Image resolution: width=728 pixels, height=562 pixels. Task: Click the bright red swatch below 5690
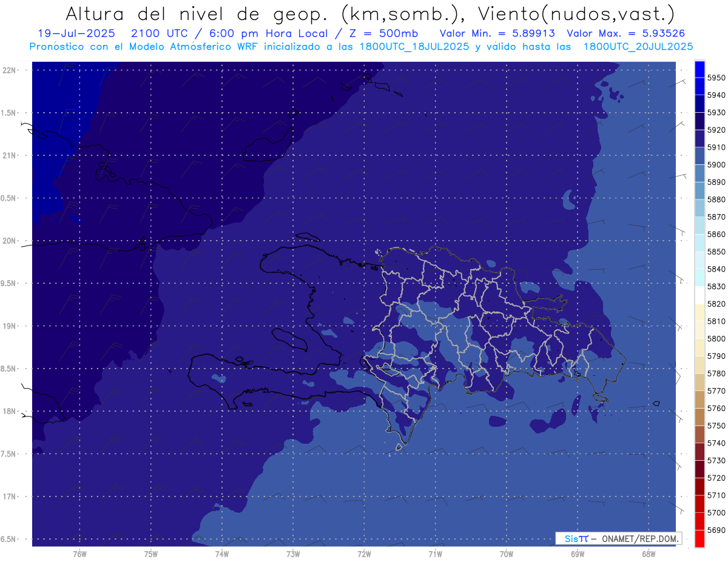(699, 538)
